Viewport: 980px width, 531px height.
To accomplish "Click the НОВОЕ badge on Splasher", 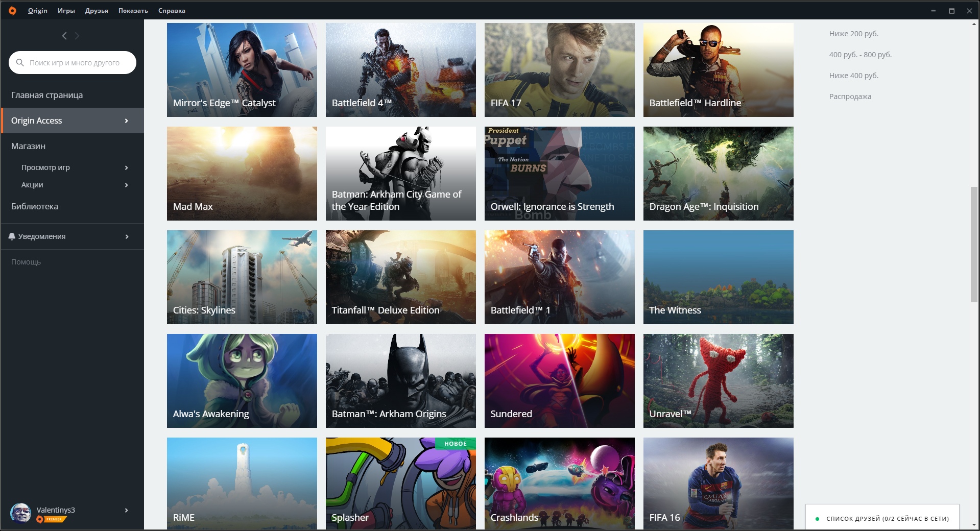I will [x=456, y=443].
